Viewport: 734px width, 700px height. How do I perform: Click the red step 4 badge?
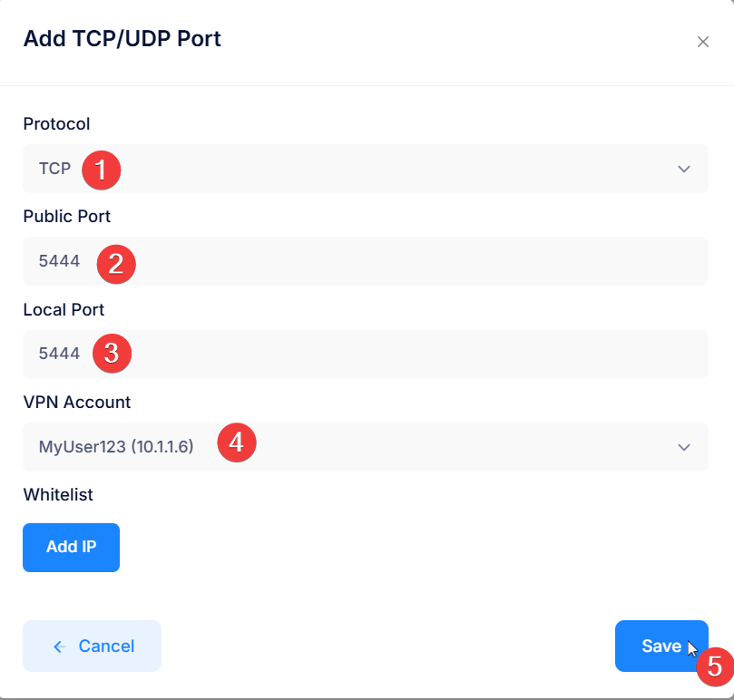coord(237,442)
